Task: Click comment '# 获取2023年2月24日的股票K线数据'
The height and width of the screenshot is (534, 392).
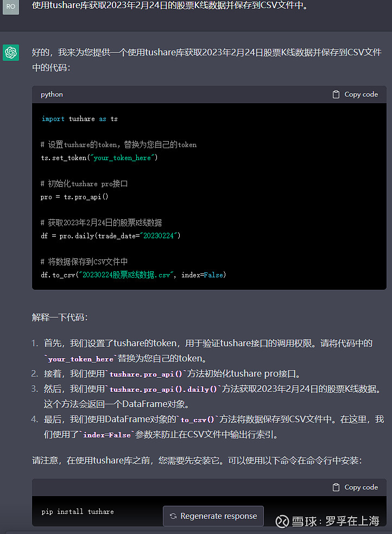Action: click(x=101, y=223)
